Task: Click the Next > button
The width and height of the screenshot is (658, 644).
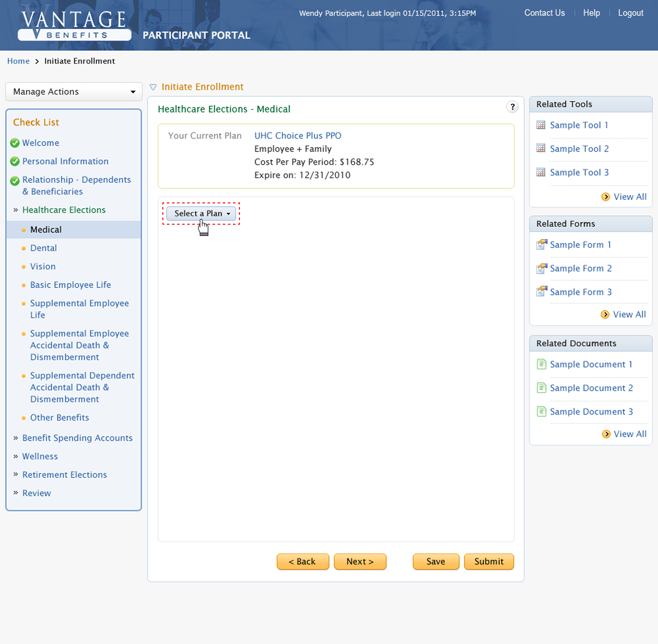Action: click(x=360, y=561)
